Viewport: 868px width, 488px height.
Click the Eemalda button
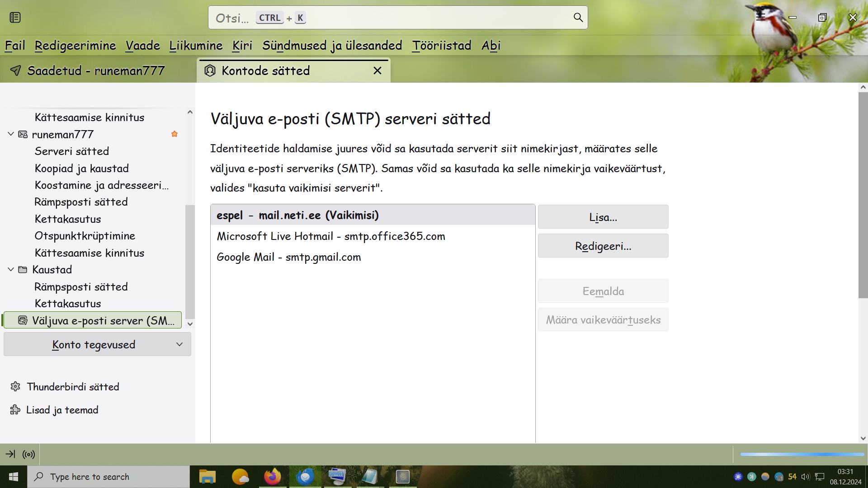coord(603,291)
